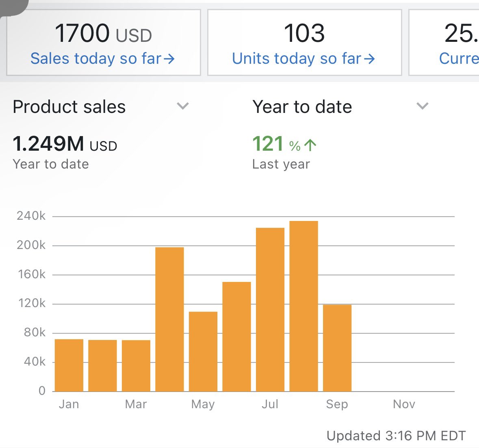Select the September bar in the chart
Viewport: 479px width, 448px height.
337,348
